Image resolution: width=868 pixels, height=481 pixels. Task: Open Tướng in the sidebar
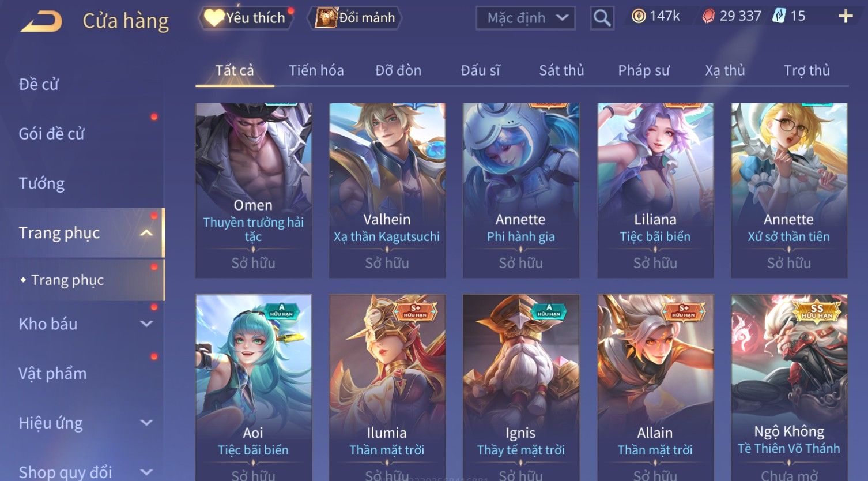click(x=41, y=183)
